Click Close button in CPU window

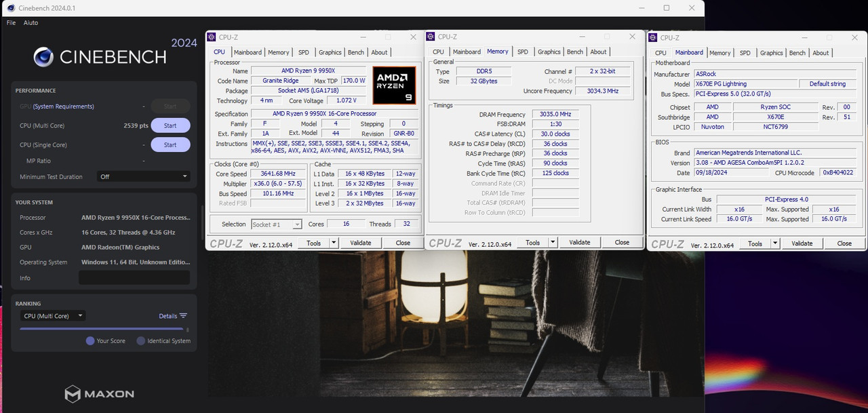[x=403, y=243]
